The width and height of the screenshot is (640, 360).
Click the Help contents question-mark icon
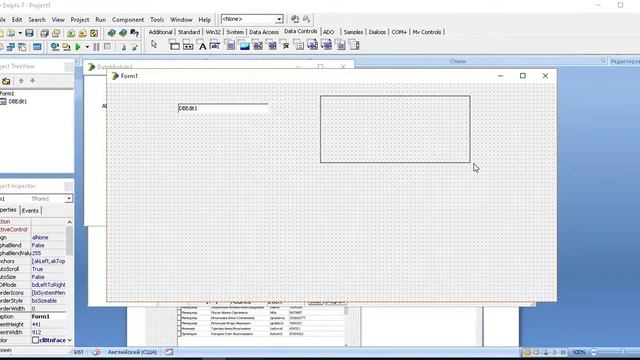click(x=134, y=33)
